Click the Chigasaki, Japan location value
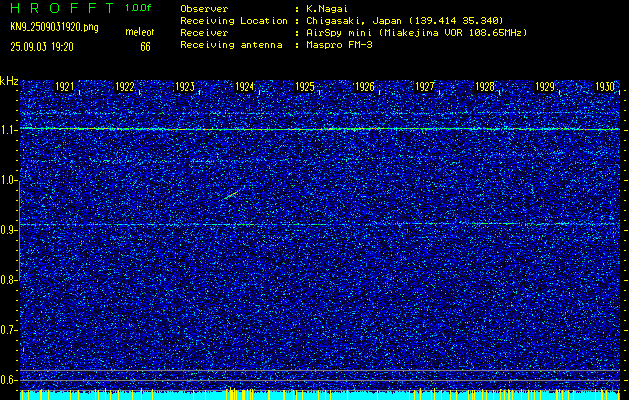The width and height of the screenshot is (629, 400). pyautogui.click(x=405, y=21)
